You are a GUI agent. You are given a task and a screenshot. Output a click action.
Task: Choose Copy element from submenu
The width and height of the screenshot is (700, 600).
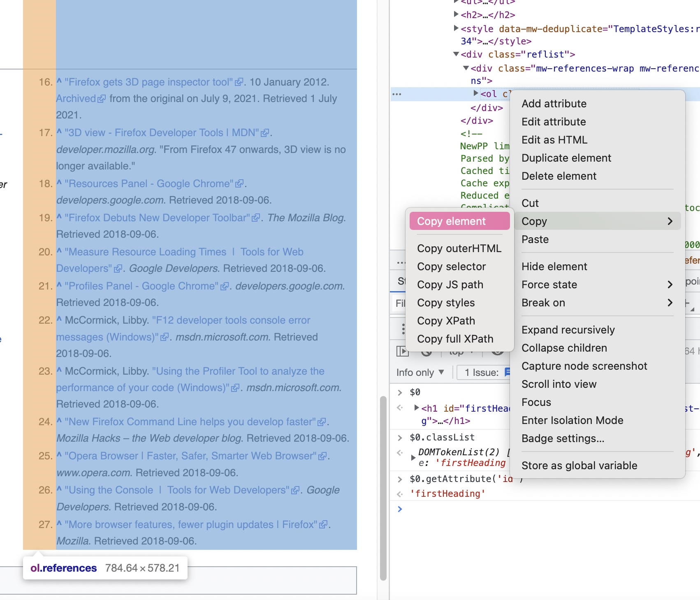[x=459, y=221]
